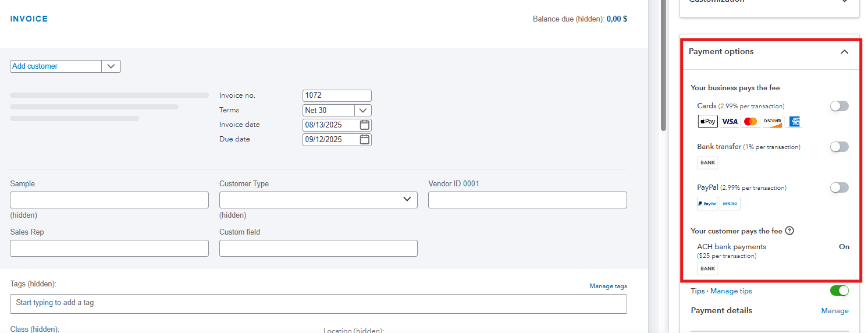868x333 pixels.
Task: Click the Sales Rep input field
Action: [109, 248]
